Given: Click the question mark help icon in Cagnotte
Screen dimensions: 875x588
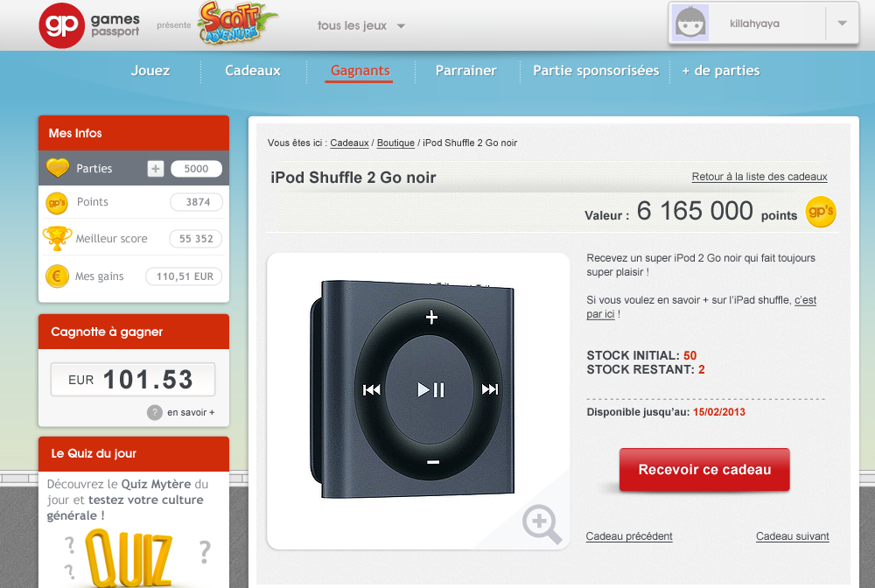Looking at the screenshot, I should click(x=155, y=412).
